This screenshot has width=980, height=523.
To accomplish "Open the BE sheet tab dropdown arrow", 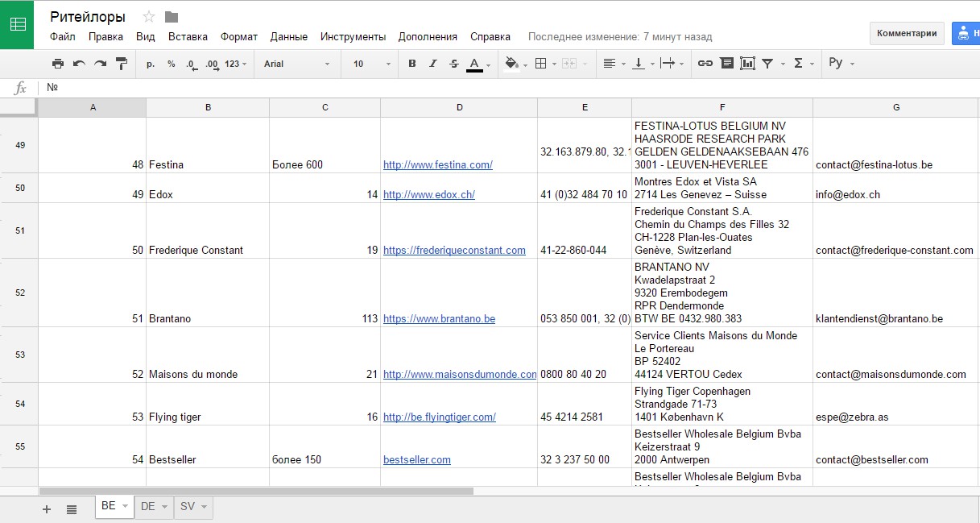I will (125, 507).
